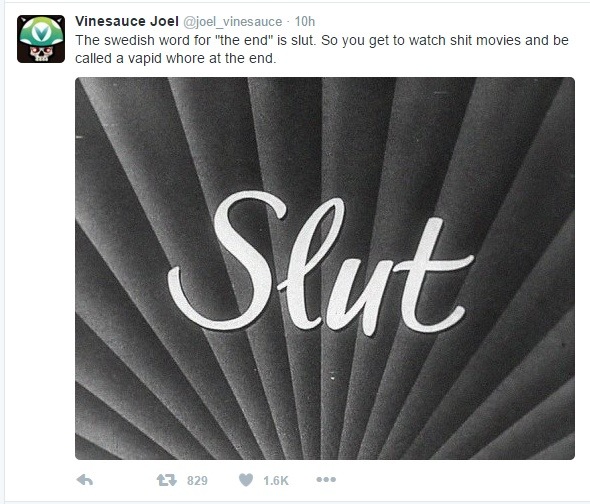Open the @joel_vinesauce handle link
590x504 pixels.
(x=233, y=22)
